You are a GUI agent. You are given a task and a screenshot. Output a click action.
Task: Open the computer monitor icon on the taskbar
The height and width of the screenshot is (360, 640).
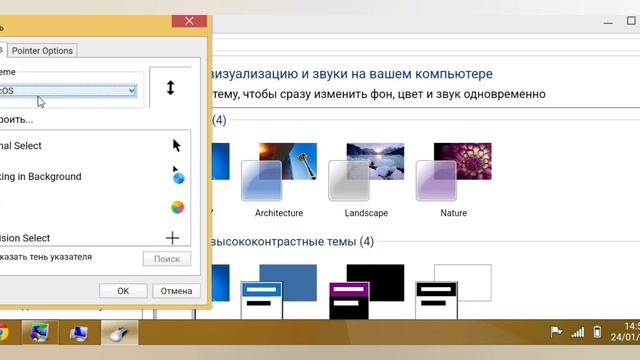[78, 333]
